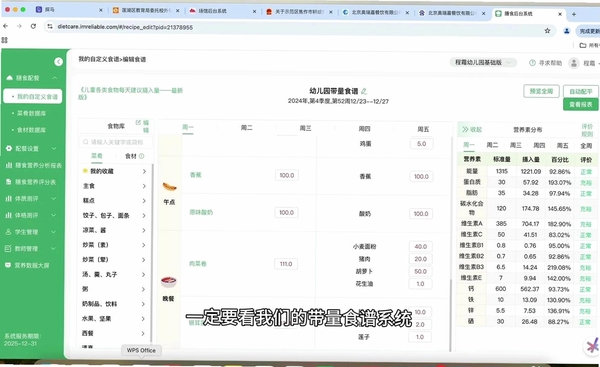The height and width of the screenshot is (367, 600).
Task: Click the 原味酸奶 dish name
Action: 201,212
